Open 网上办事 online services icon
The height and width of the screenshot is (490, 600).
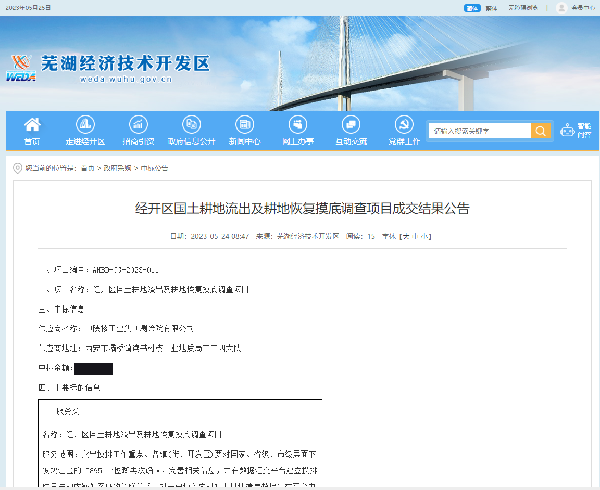point(297,125)
